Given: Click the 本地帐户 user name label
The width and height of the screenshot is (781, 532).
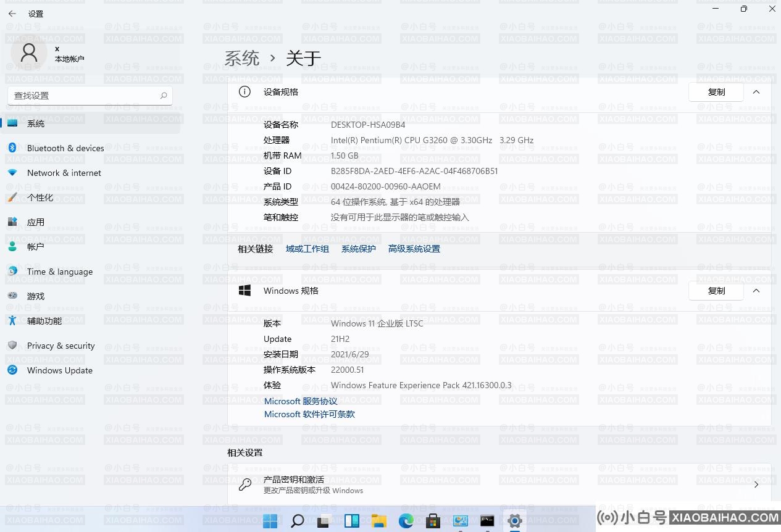Looking at the screenshot, I should pos(69,59).
